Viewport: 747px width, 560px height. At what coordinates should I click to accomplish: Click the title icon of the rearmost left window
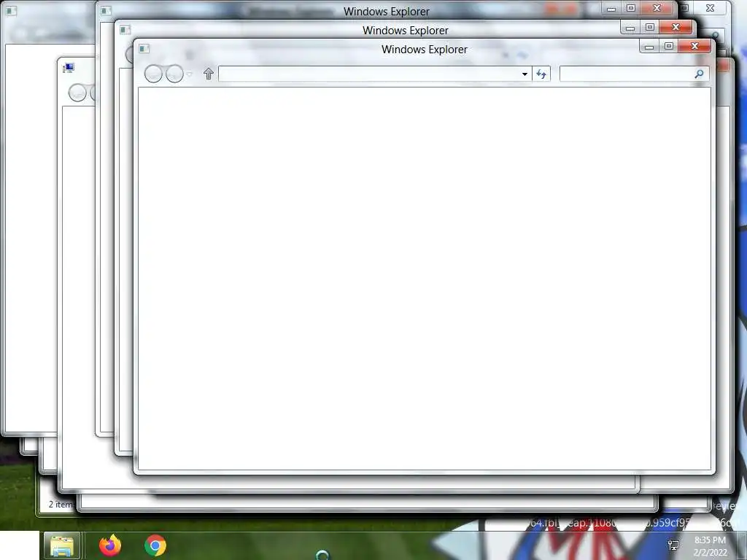12,10
